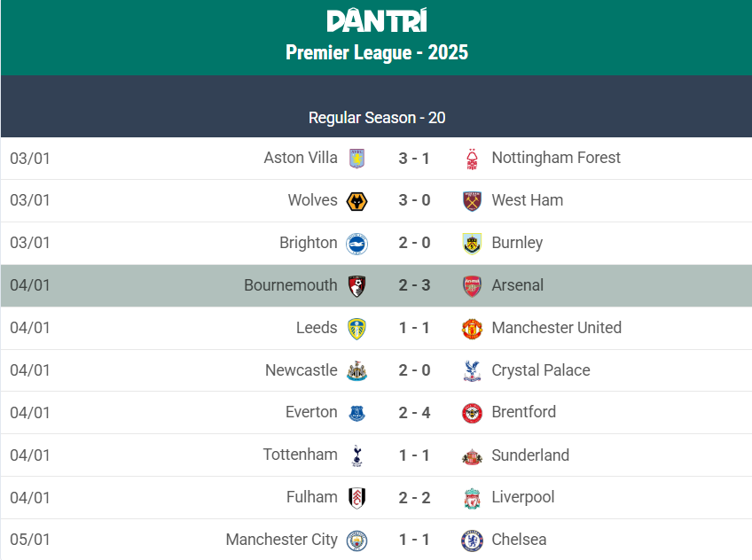Image resolution: width=752 pixels, height=560 pixels.
Task: Click the Arsenal club crest
Action: (473, 286)
